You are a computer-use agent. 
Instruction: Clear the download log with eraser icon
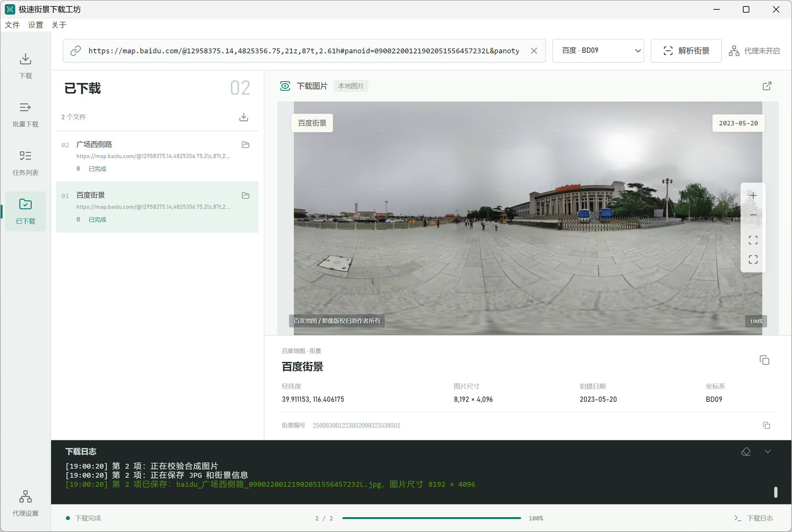point(746,452)
